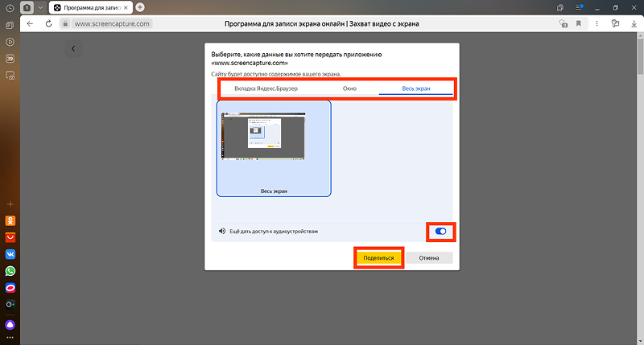This screenshot has height=345, width=644.
Task: Reload the current page
Action: pos(49,24)
